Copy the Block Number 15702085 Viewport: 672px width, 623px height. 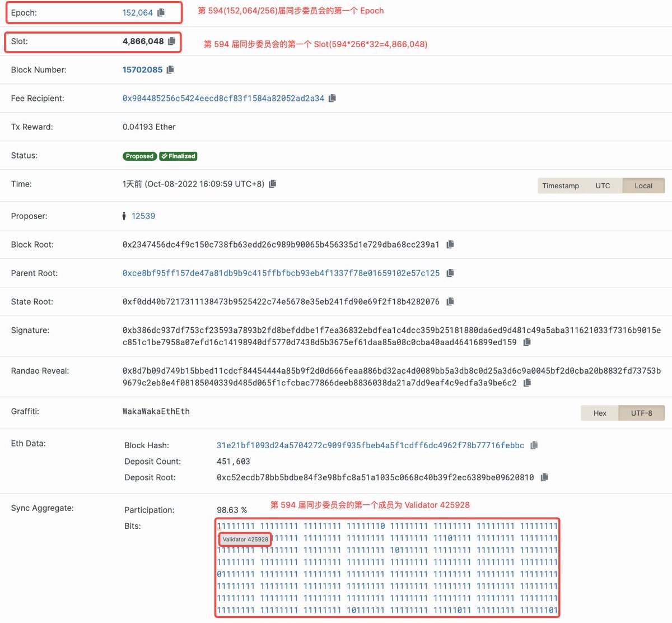[170, 69]
